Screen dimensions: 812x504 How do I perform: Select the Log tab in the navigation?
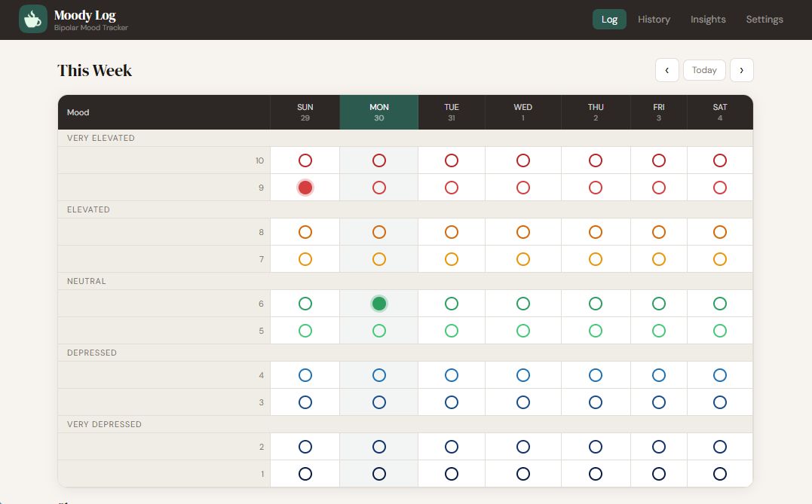pyautogui.click(x=609, y=19)
